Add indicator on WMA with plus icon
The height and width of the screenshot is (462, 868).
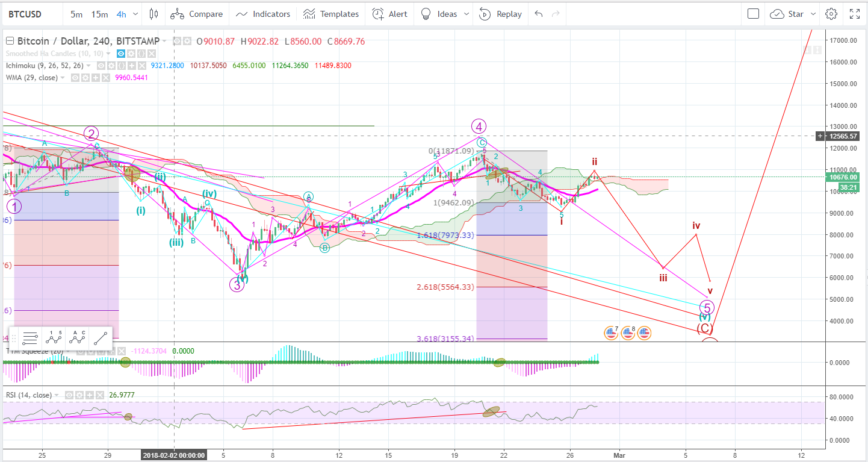coord(96,78)
